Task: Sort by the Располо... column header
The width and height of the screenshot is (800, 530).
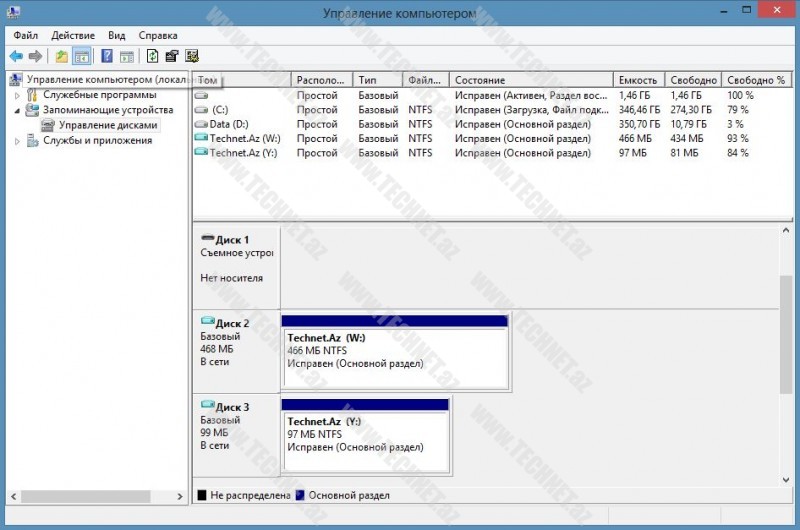Action: 321,80
